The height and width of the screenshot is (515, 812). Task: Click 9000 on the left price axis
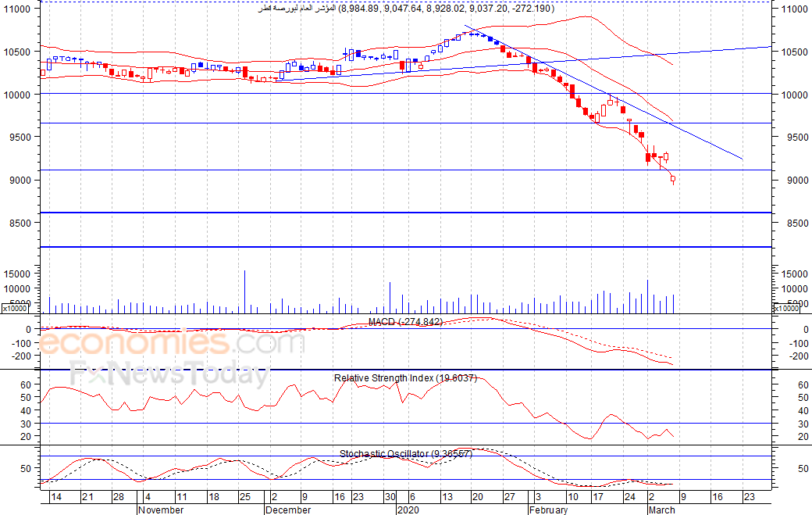click(x=21, y=181)
